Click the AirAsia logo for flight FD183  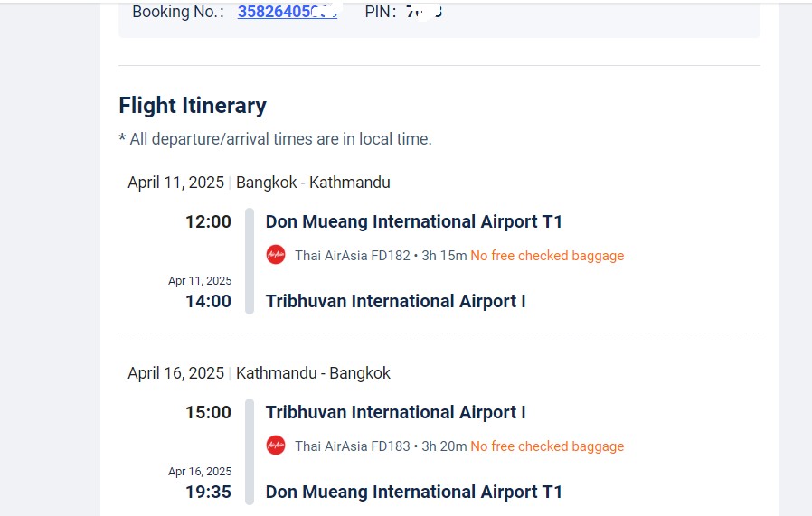(x=276, y=446)
